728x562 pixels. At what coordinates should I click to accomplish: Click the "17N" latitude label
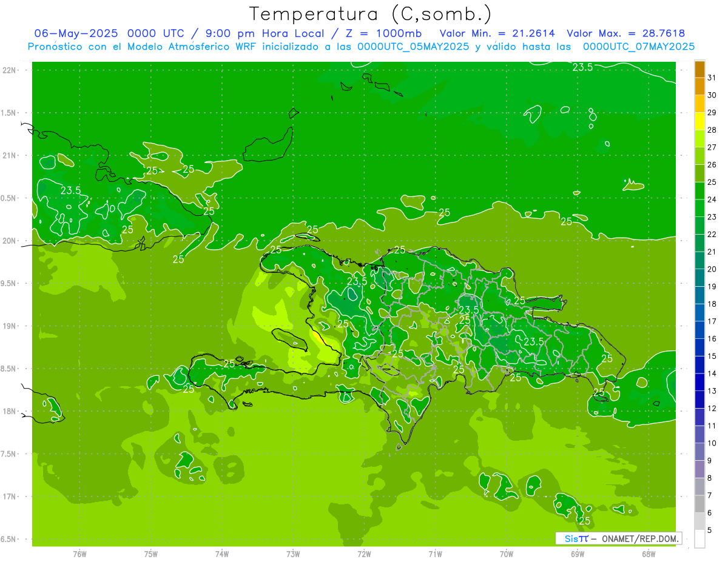click(9, 496)
